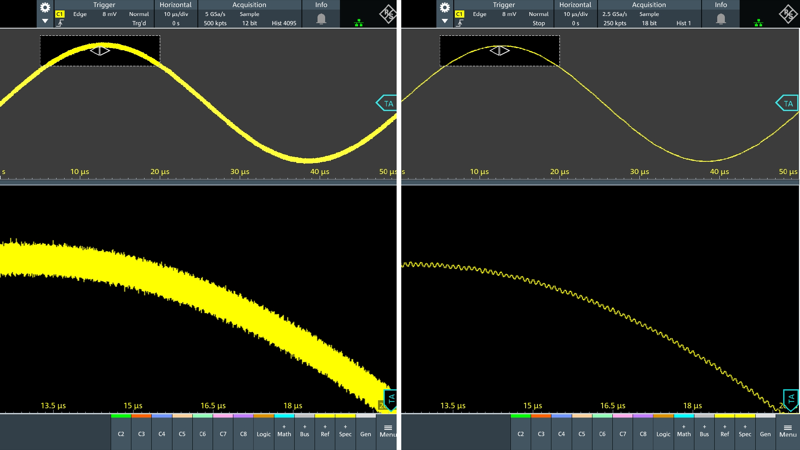This screenshot has width=800, height=450.
Task: Toggle channel C5 on the right screen
Action: [x=582, y=431]
